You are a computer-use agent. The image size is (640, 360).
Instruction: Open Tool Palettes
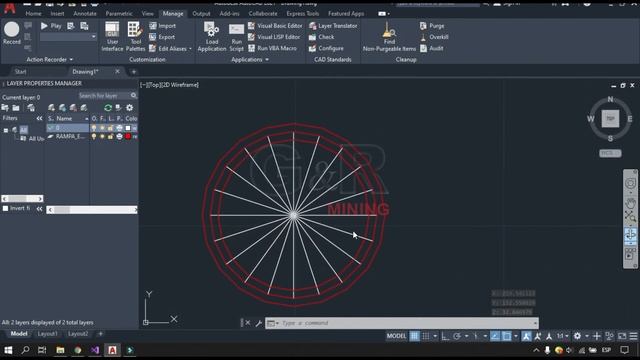click(136, 37)
